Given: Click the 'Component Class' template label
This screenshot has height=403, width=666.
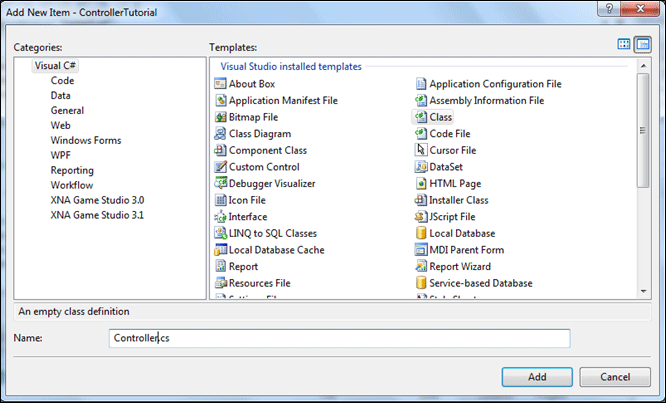Looking at the screenshot, I should (x=268, y=150).
